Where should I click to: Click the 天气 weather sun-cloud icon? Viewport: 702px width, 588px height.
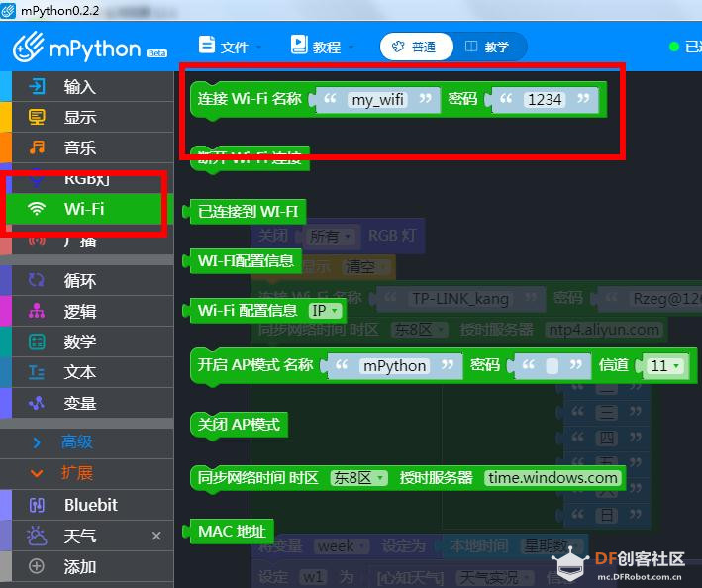click(x=37, y=536)
